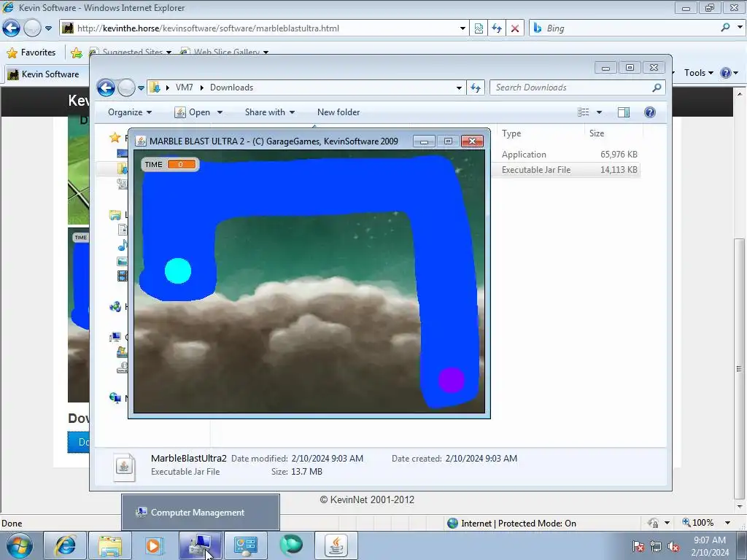Viewport: 747px width, 560px height.
Task: Open the IE Help question mark icon
Action: click(x=726, y=73)
